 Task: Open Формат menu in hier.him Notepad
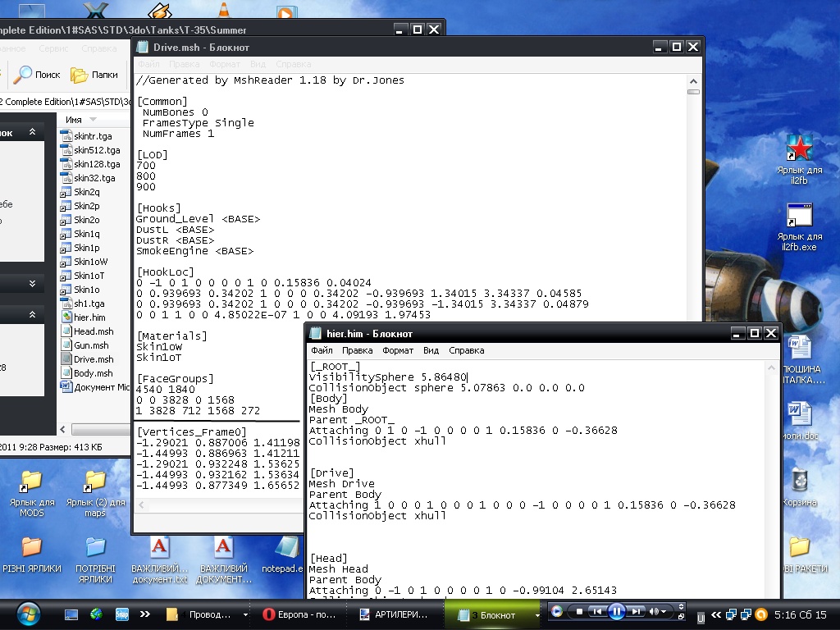click(398, 350)
